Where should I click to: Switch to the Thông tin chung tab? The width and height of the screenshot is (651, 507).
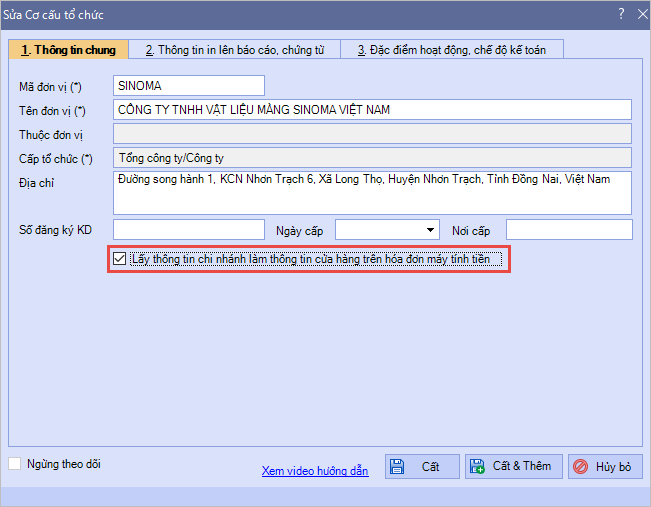click(x=68, y=49)
